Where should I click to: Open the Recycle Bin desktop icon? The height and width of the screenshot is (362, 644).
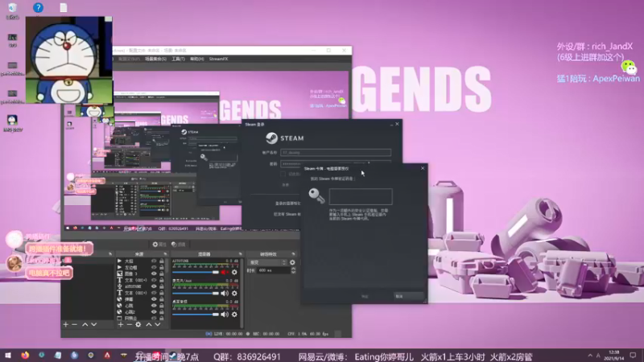click(12, 10)
